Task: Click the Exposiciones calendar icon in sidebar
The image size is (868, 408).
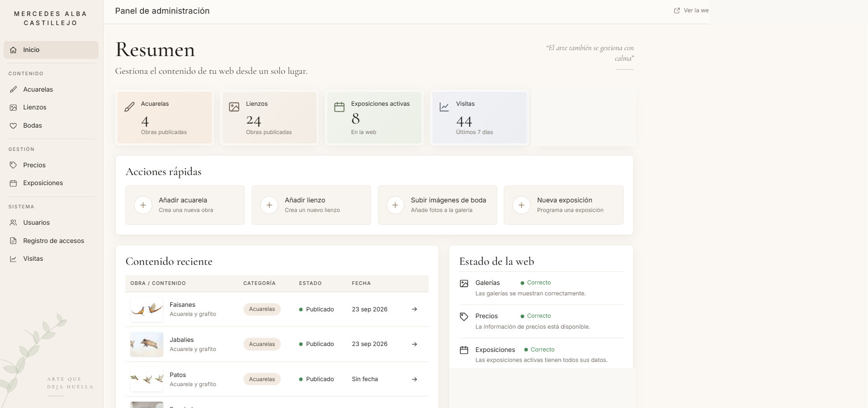Action: [x=13, y=183]
